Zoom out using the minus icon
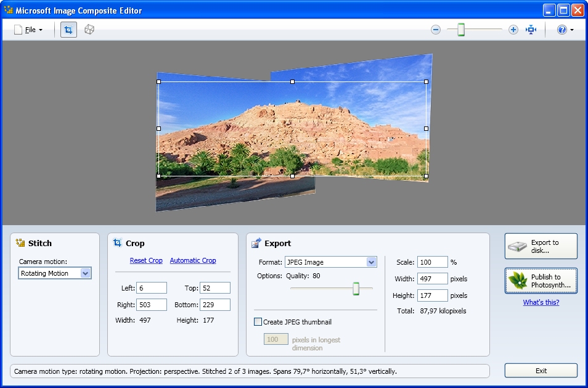 [x=436, y=29]
